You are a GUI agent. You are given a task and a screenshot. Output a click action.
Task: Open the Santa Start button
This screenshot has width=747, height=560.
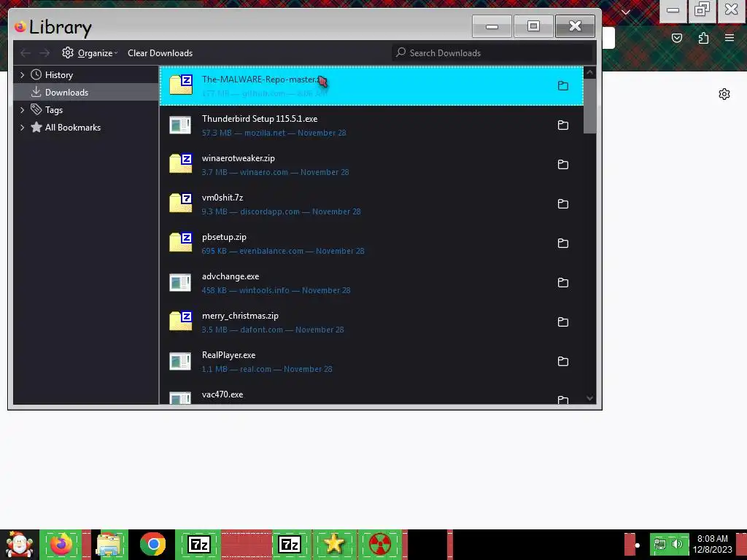click(x=19, y=545)
